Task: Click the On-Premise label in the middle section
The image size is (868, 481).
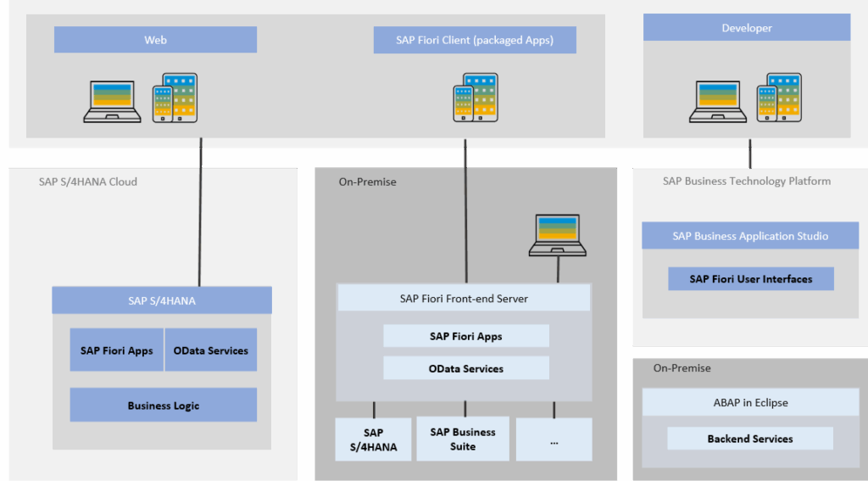Action: coord(368,182)
